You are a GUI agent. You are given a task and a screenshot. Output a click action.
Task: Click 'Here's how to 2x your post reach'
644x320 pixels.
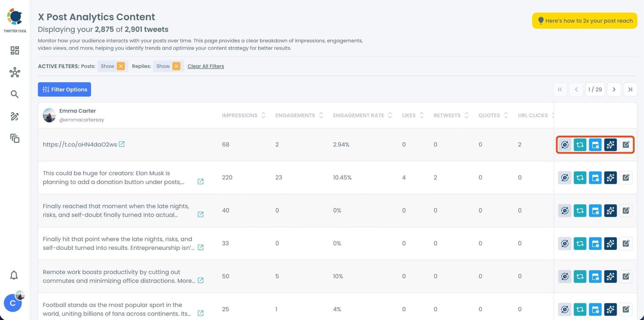tap(584, 21)
